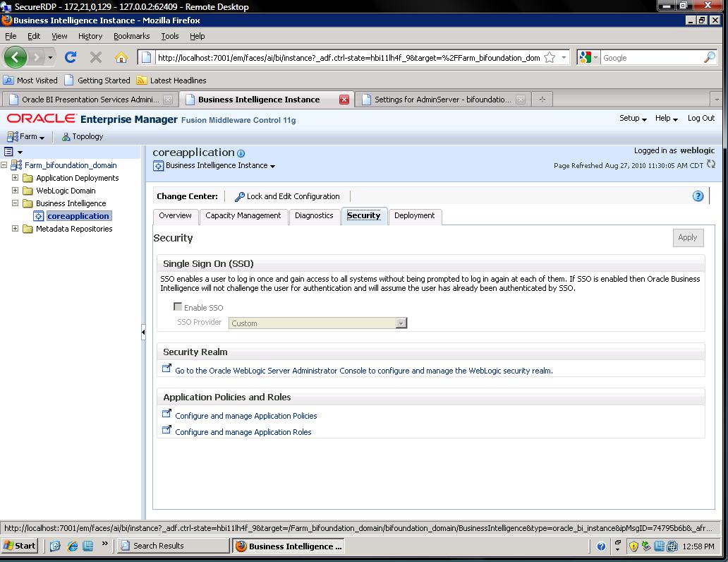Open the Topology view
728x562 pixels.
[83, 136]
